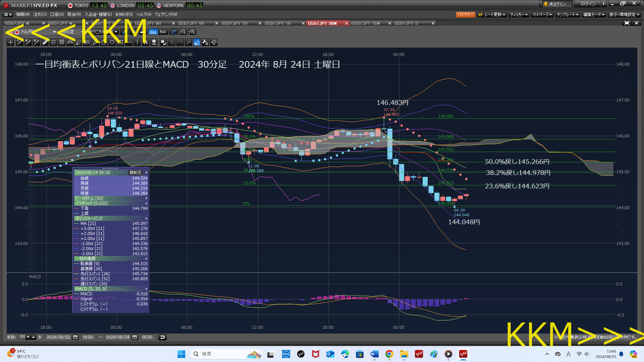
Task: Click the magnet snap icon
Action: tap(214, 42)
